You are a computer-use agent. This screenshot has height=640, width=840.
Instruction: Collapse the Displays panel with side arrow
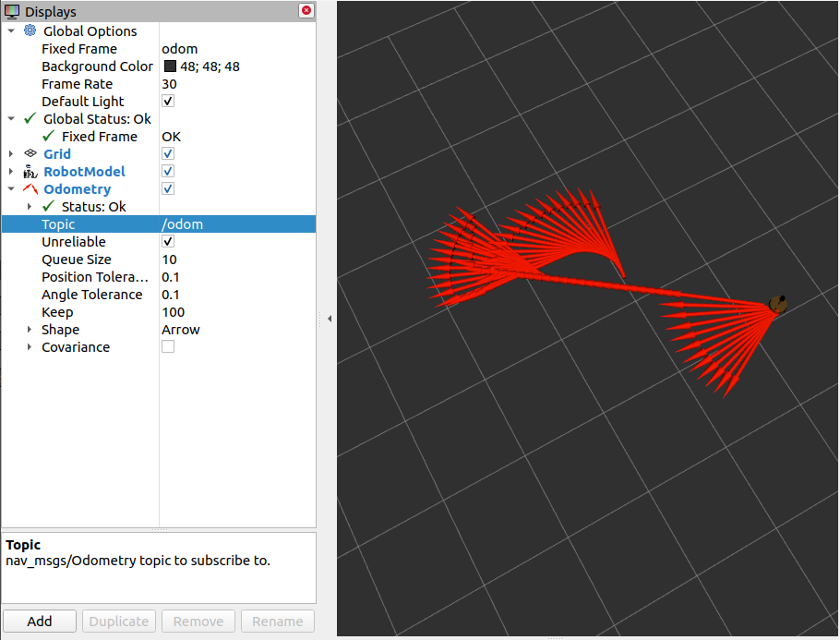pos(330,319)
